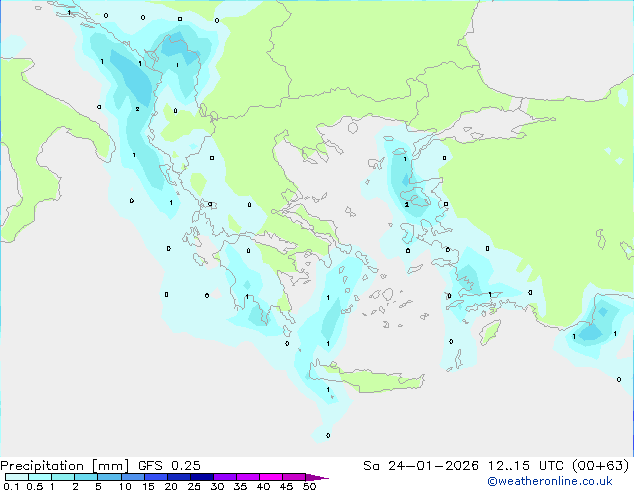Viewport: 634px width, 490px height.
Task: Click the 25–30 mm navy legend swatch
Action: (201, 477)
